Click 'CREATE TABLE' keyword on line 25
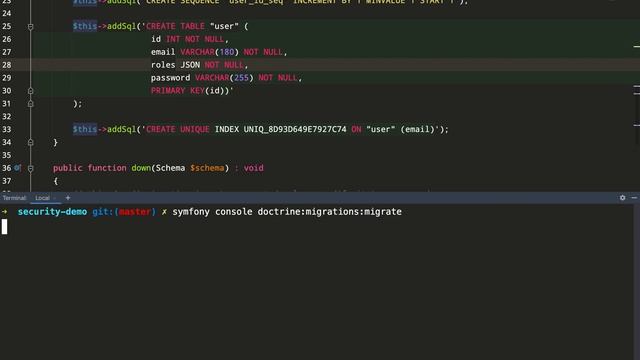Viewport: 640px width, 360px height. [175, 27]
